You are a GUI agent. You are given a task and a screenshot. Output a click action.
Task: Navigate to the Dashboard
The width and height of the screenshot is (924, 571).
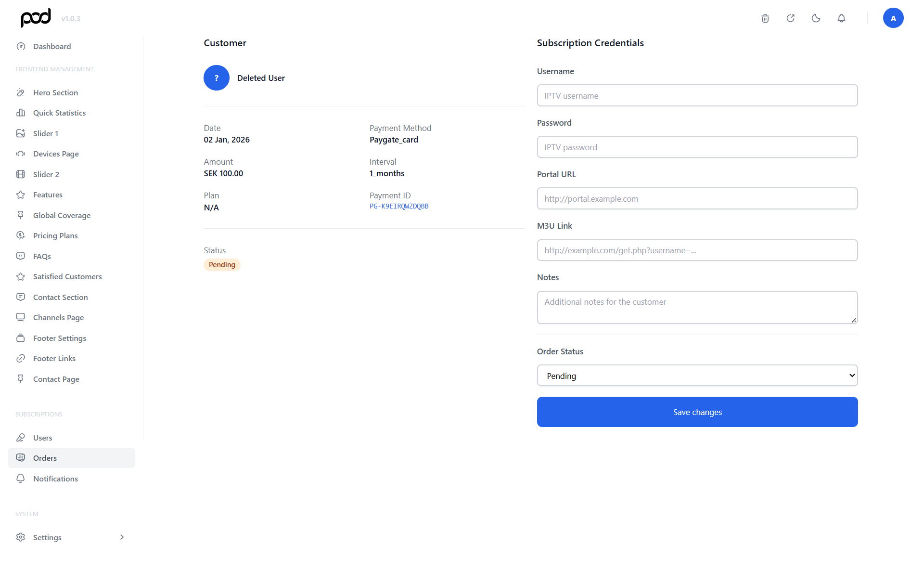pyautogui.click(x=52, y=46)
